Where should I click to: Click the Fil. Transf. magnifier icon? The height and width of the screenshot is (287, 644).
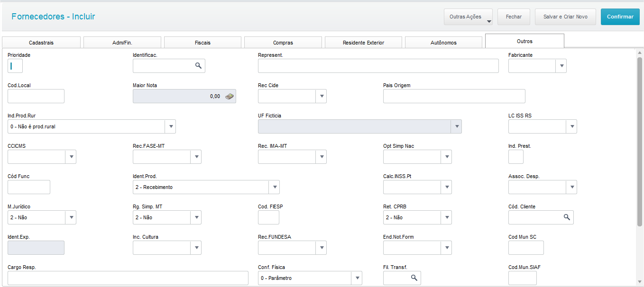[x=414, y=278]
